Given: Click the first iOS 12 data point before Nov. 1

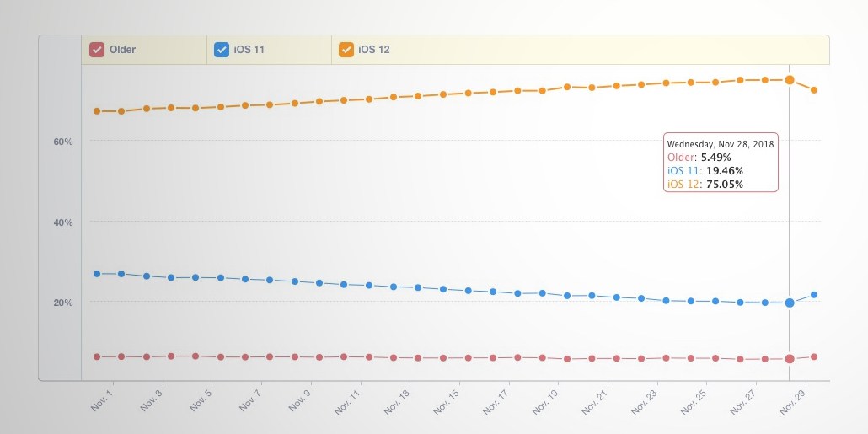Looking at the screenshot, I should click(x=97, y=111).
